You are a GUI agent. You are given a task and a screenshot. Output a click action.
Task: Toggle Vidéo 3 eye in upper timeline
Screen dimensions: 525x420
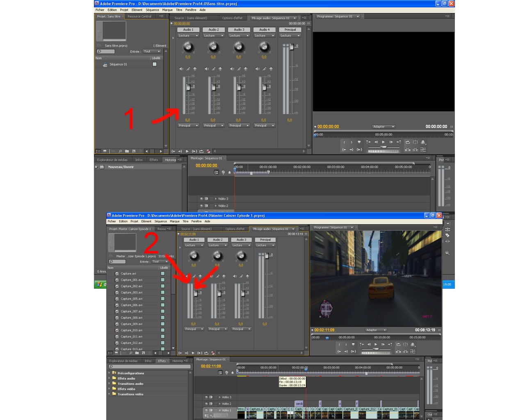[x=201, y=199]
